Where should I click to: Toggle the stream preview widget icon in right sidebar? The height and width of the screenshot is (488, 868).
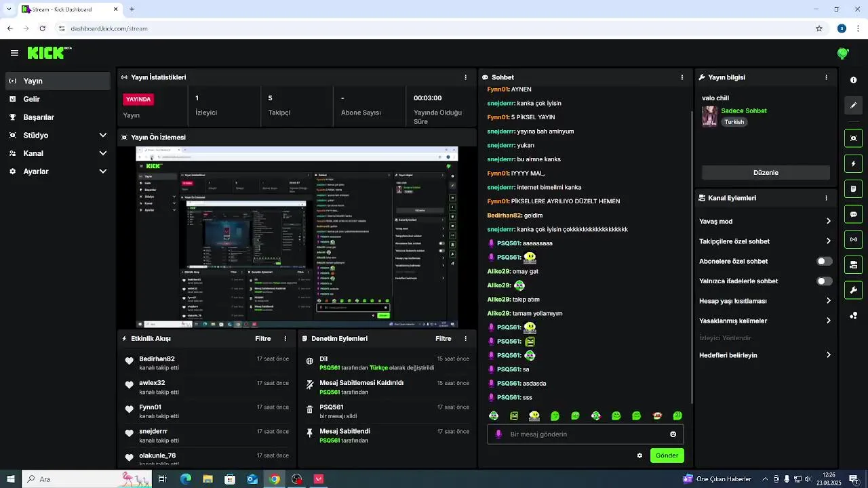(853, 138)
